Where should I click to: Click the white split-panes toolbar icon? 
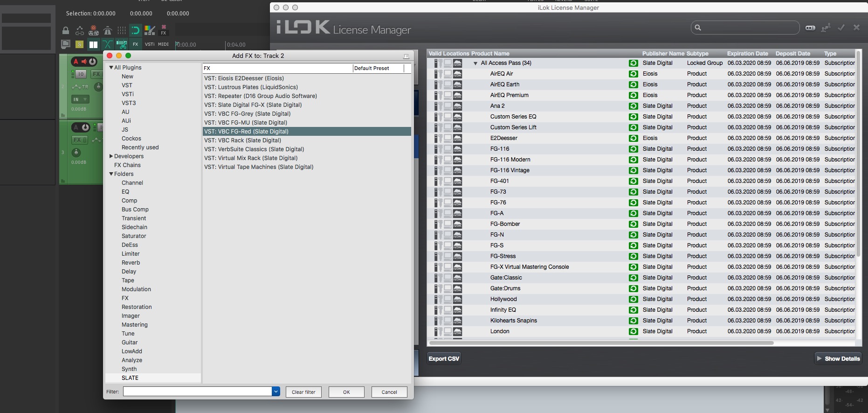pyautogui.click(x=94, y=44)
